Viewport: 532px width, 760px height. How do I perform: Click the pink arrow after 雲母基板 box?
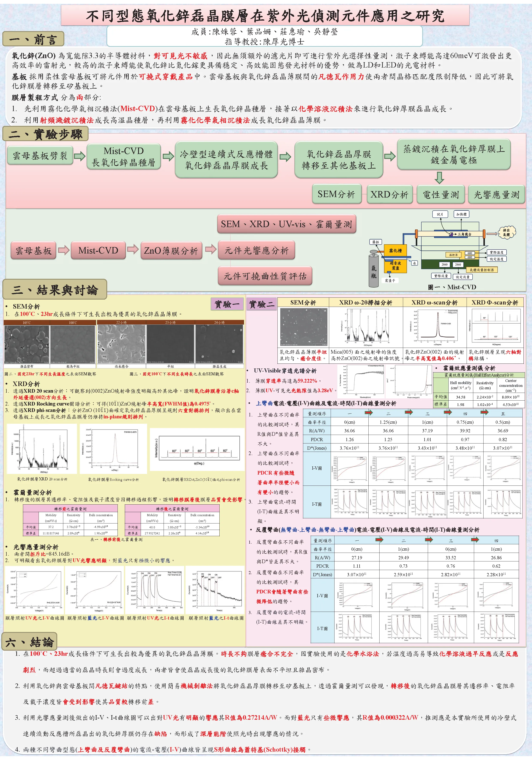tap(64, 250)
